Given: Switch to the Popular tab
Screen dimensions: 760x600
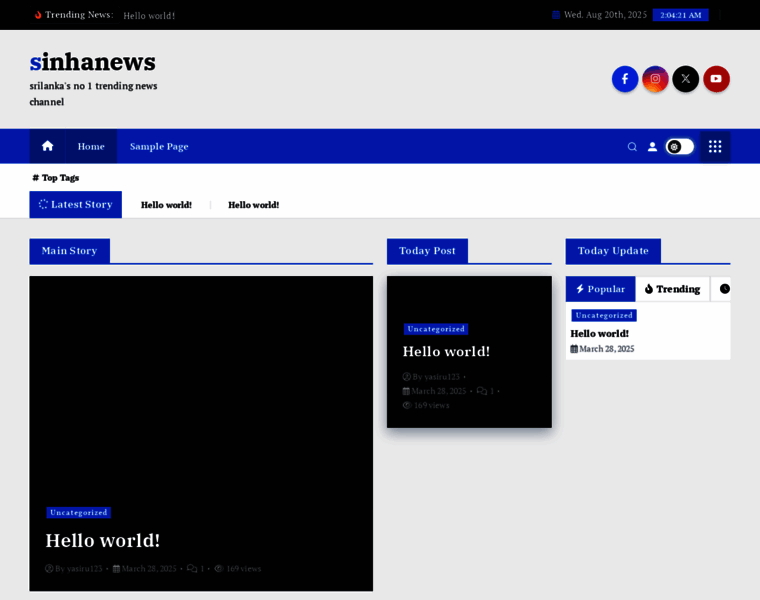Looking at the screenshot, I should [x=600, y=289].
